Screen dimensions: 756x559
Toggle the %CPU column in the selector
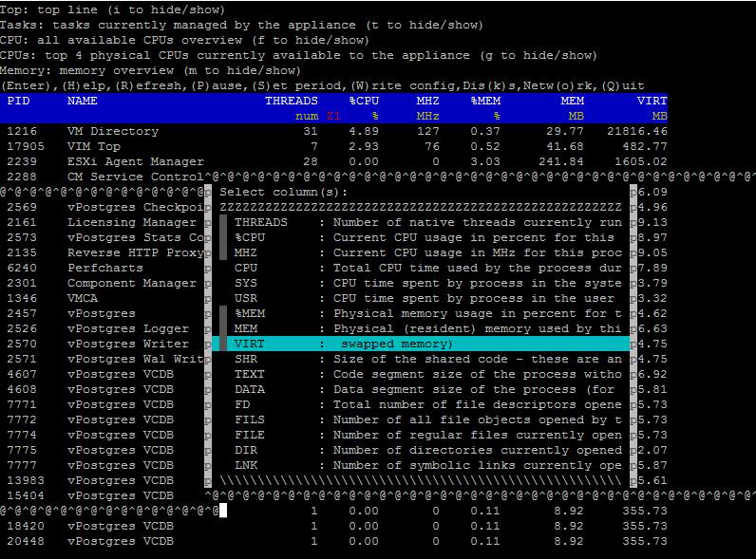tap(223, 237)
